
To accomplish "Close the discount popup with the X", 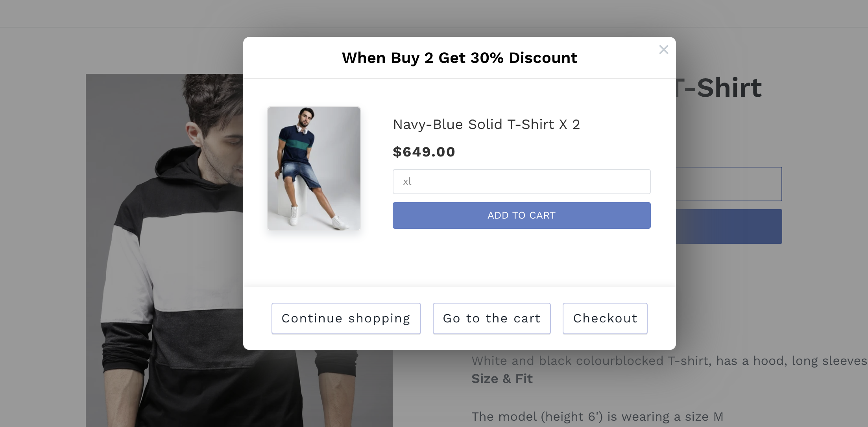I will click(663, 50).
